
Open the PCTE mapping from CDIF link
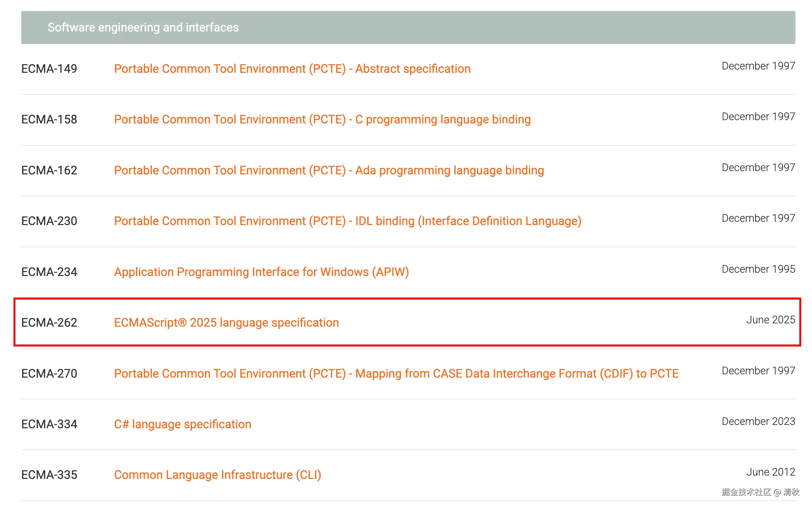[x=396, y=373]
